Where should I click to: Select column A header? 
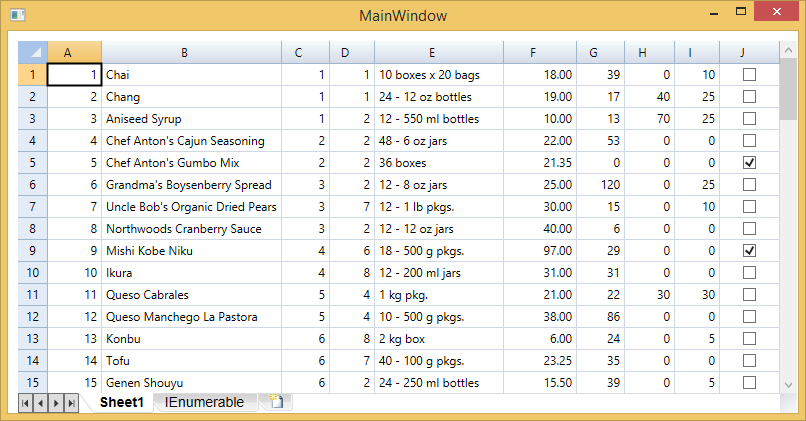(x=75, y=52)
